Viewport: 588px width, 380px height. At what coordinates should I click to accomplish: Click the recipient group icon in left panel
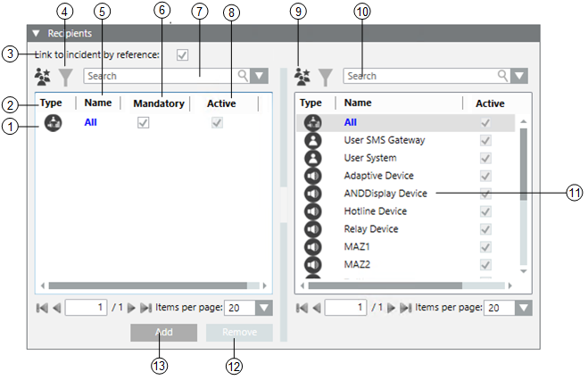(x=42, y=76)
